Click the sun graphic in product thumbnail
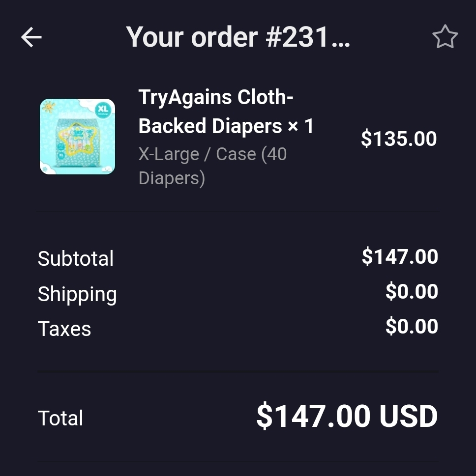The image size is (476, 476). click(x=49, y=107)
